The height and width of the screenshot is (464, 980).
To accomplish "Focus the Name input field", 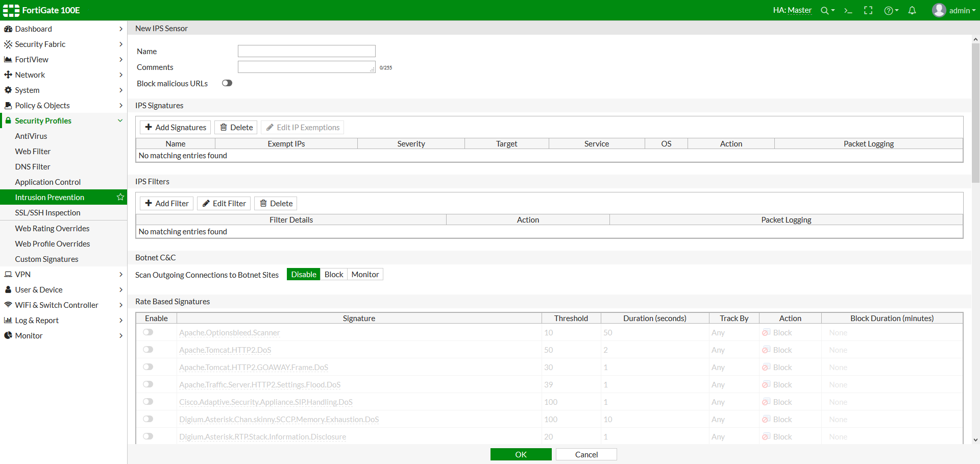I will click(x=307, y=51).
